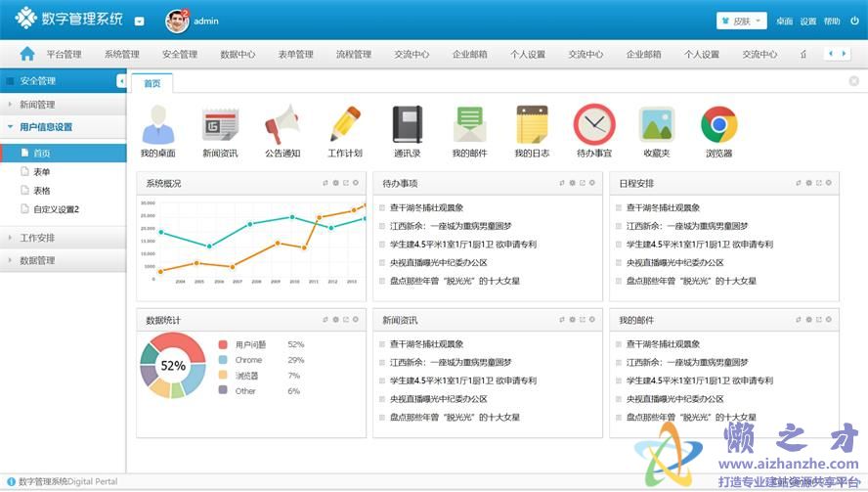Launch the 浏览器 Chrome icon

[x=719, y=124]
